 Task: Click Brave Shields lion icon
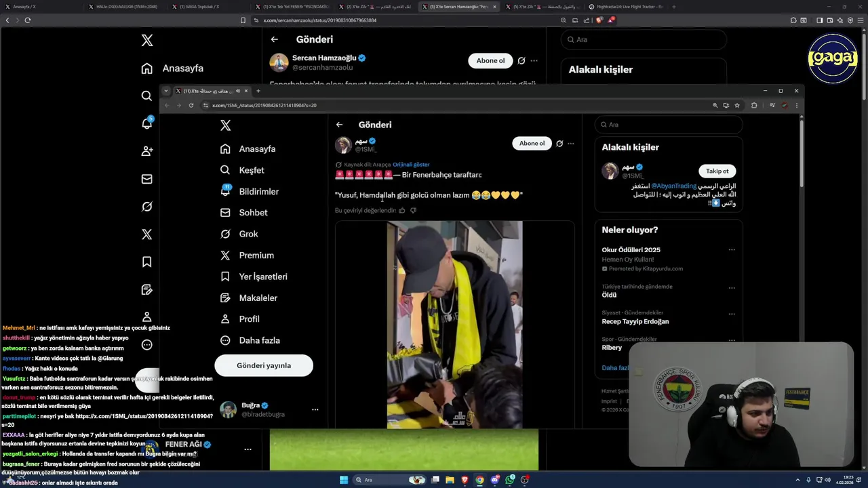599,20
